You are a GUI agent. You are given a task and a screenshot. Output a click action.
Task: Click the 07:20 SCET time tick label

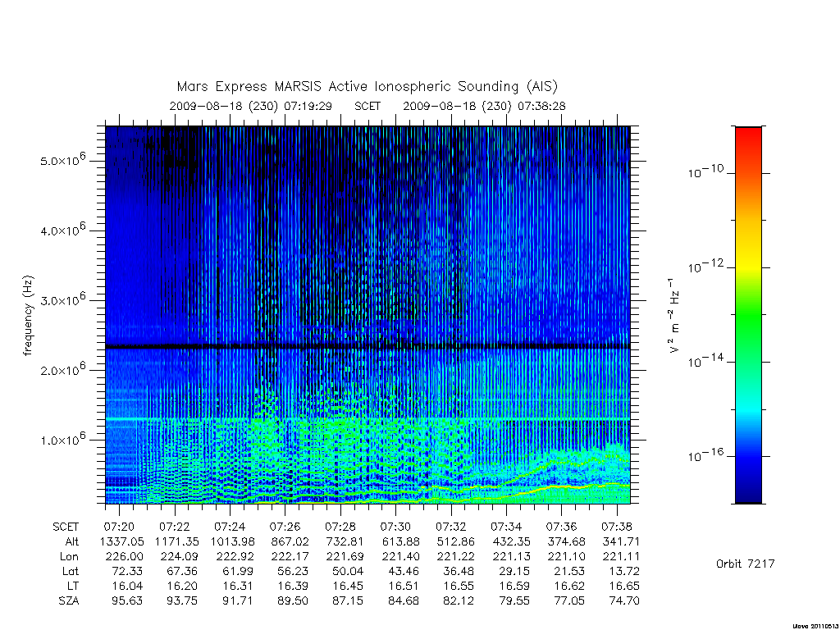[x=119, y=527]
